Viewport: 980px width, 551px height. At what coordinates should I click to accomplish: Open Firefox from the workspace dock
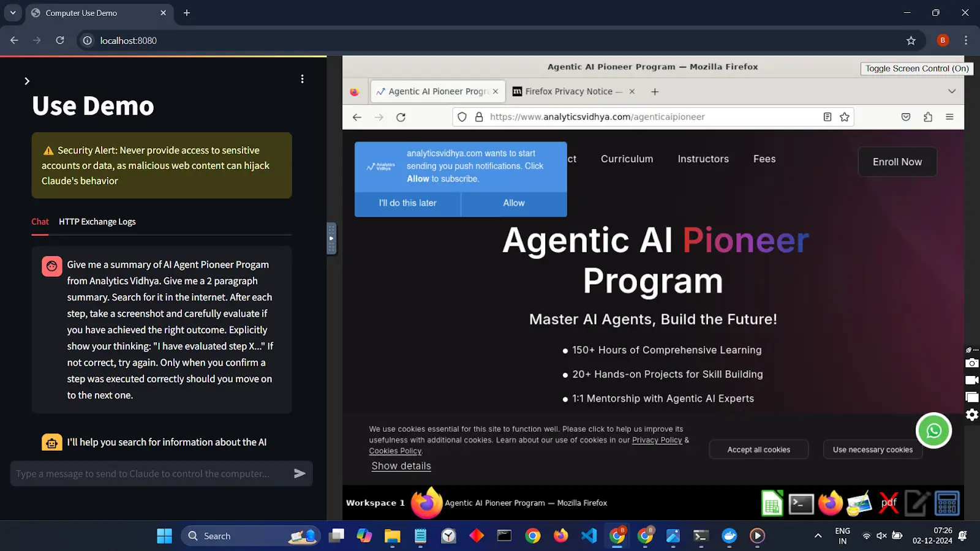click(x=831, y=503)
